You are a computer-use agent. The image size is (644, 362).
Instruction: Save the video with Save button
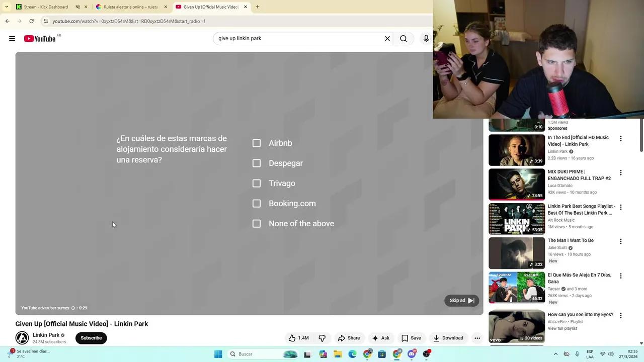[x=411, y=338]
